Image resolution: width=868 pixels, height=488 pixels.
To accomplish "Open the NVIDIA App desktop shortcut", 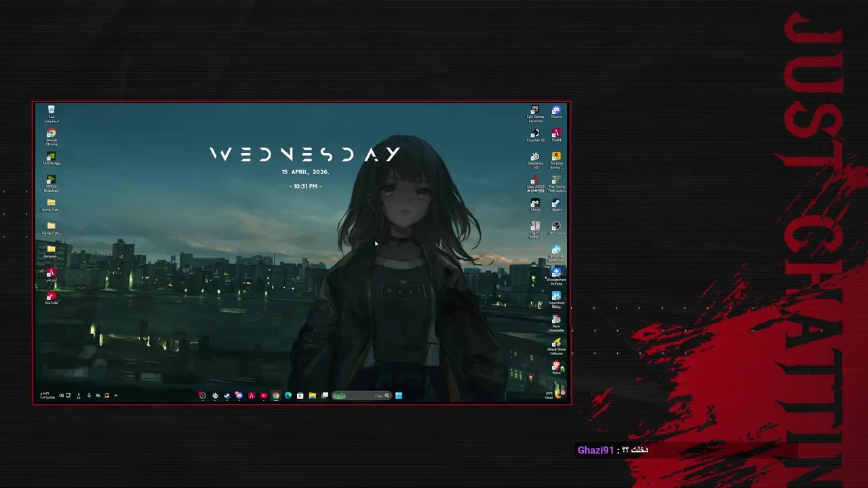I will 51,159.
